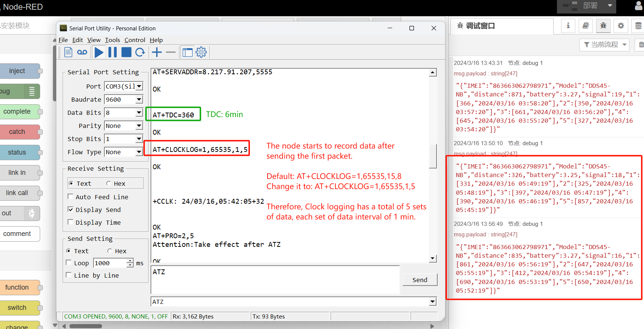Image resolution: width=644 pixels, height=329 pixels.
Task: Open Node-RED debug bug sidebar icon
Action: pos(603,26)
